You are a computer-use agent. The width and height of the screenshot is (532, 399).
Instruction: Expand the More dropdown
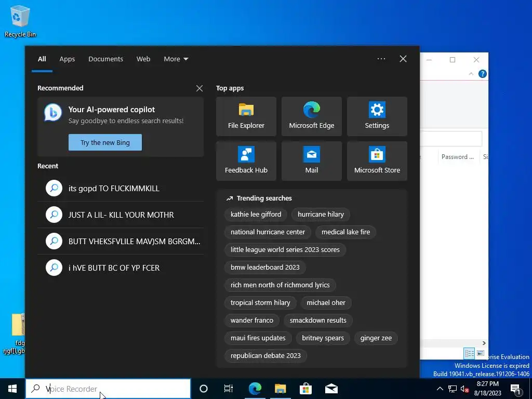[176, 59]
